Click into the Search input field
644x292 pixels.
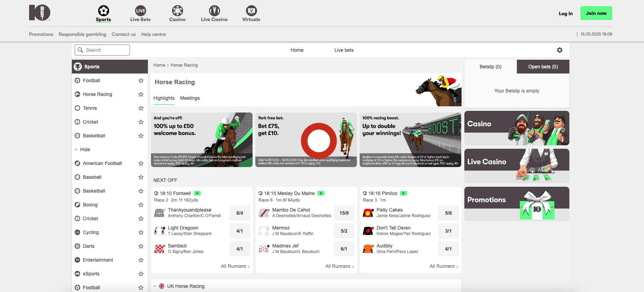pyautogui.click(x=102, y=50)
